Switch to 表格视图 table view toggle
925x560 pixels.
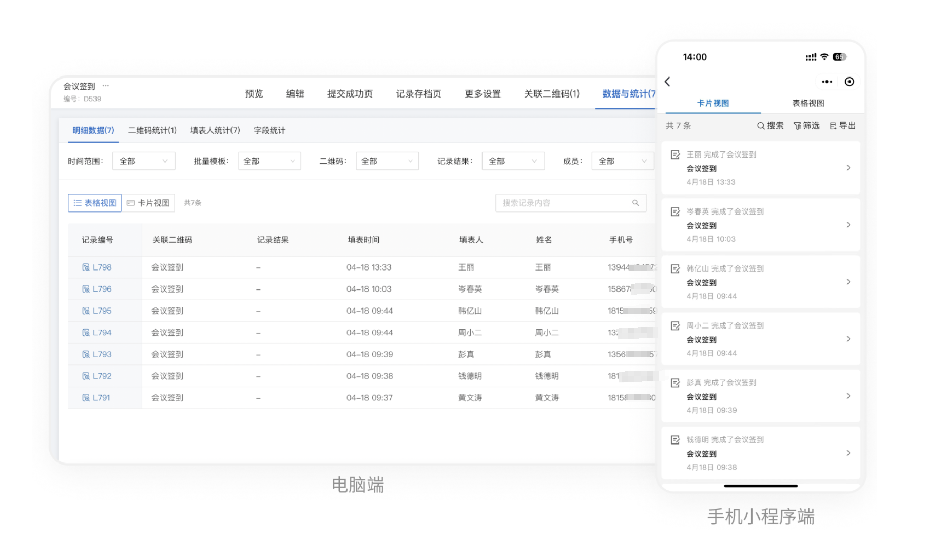click(x=94, y=203)
